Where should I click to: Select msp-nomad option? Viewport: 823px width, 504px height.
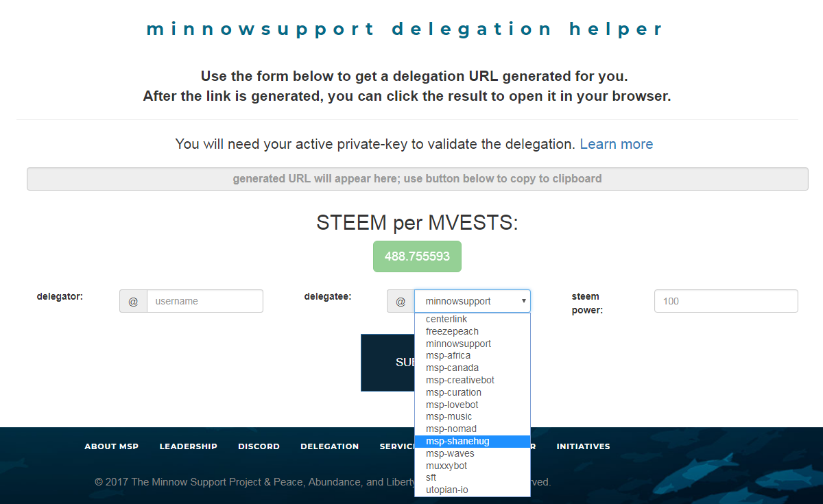[x=473, y=429]
